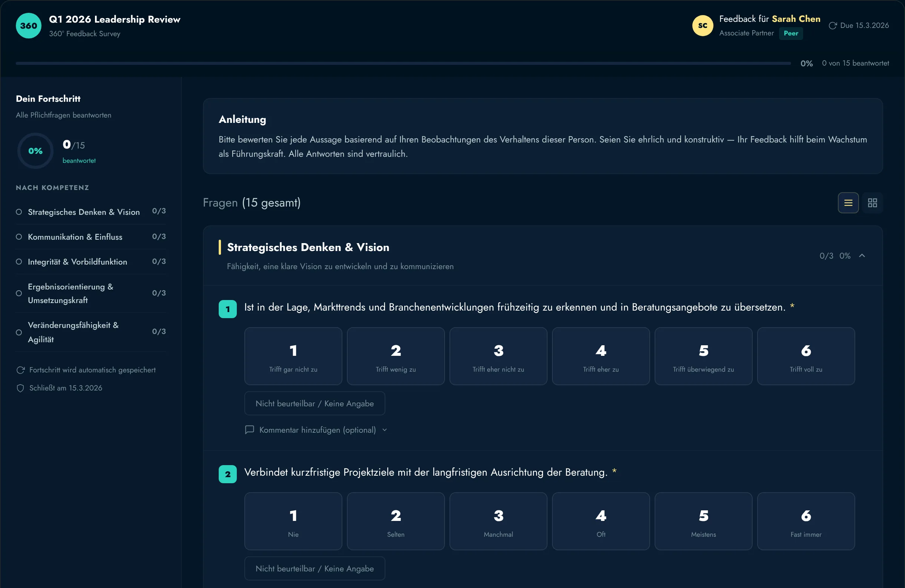Rate question 2 as 1 Nie
Viewport: 905px width, 588px height.
[293, 521]
